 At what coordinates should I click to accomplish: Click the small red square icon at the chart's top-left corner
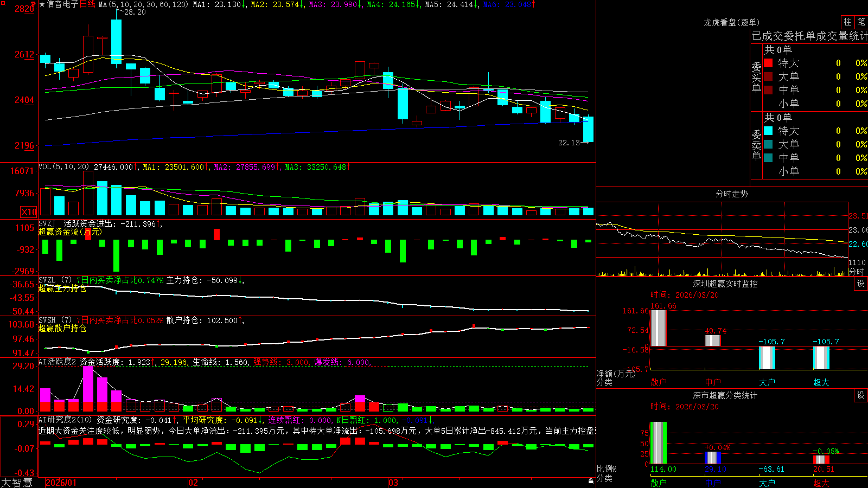[x=3, y=2]
